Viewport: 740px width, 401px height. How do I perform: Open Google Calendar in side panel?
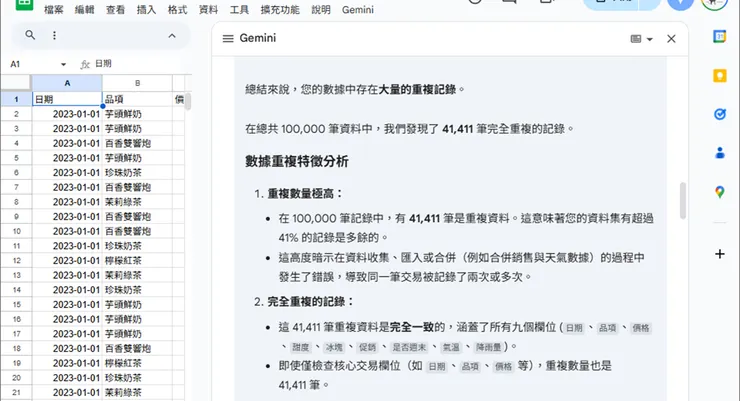720,36
